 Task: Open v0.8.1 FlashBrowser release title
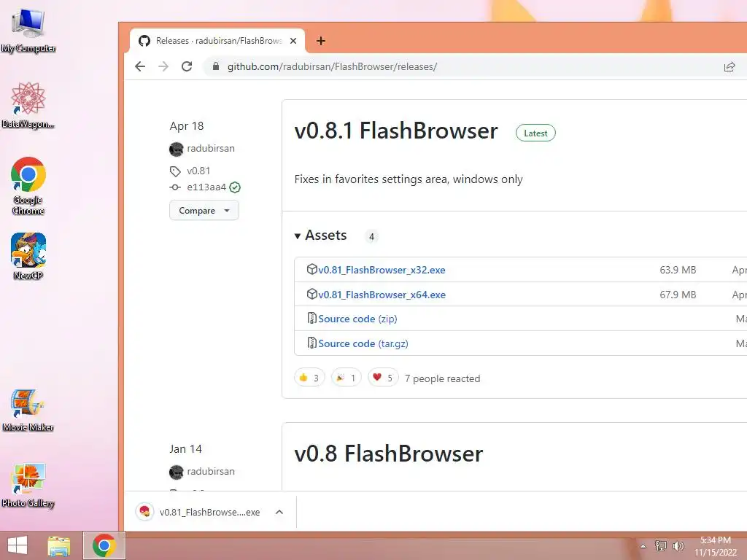pos(396,131)
